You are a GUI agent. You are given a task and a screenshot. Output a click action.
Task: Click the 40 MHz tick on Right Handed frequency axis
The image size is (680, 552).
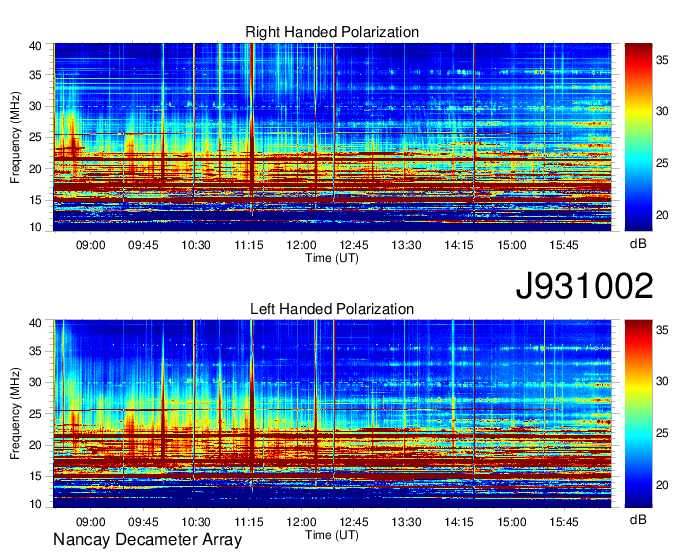(36, 46)
